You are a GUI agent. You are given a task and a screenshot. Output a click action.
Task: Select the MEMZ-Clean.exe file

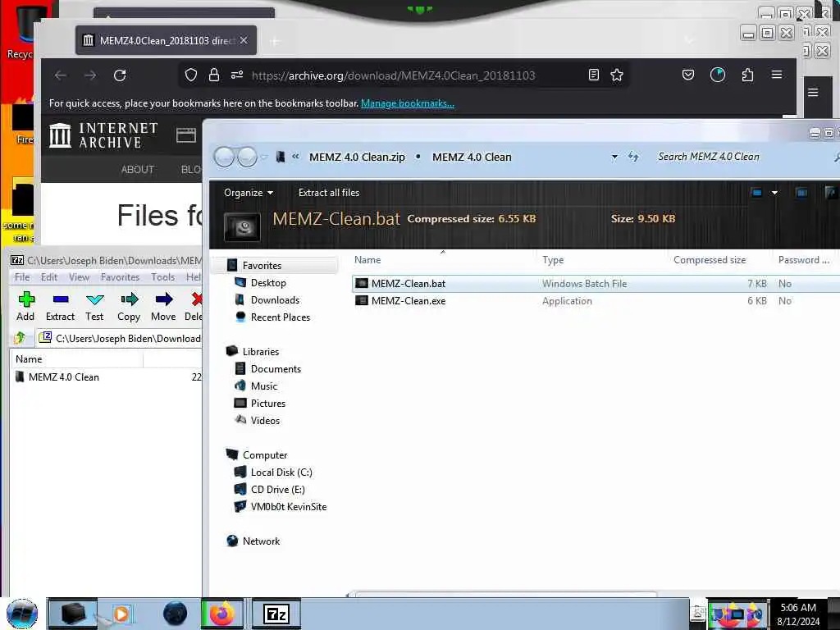point(596,301)
